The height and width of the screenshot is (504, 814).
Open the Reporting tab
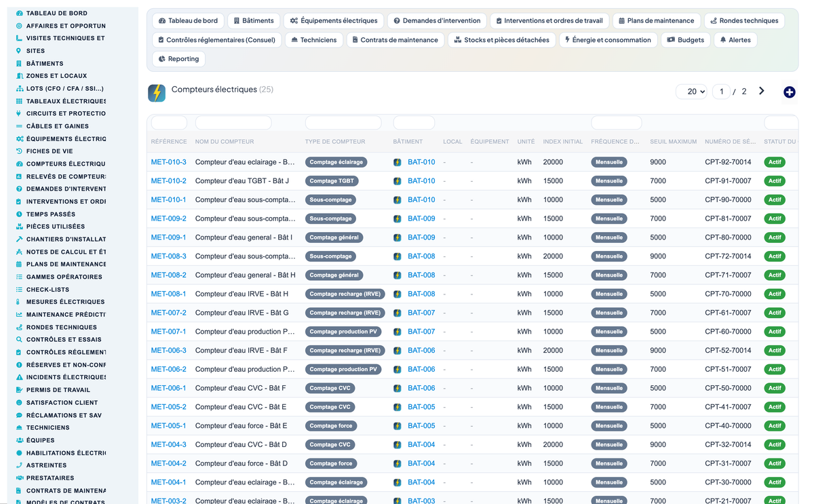178,59
